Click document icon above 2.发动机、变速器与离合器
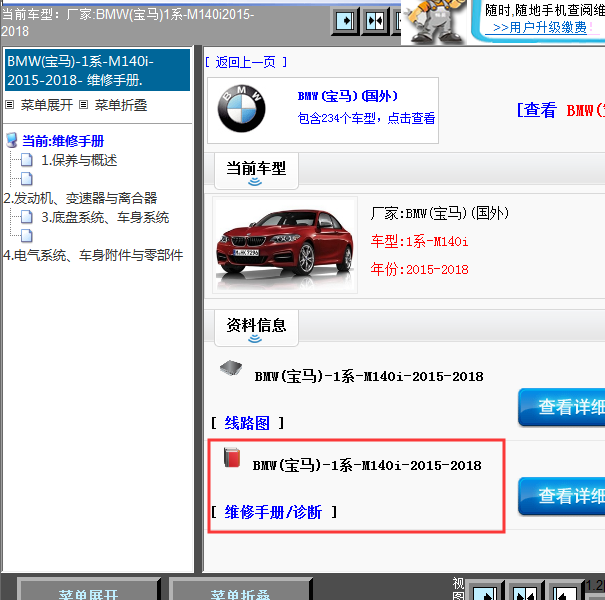The image size is (605, 600). (x=27, y=179)
